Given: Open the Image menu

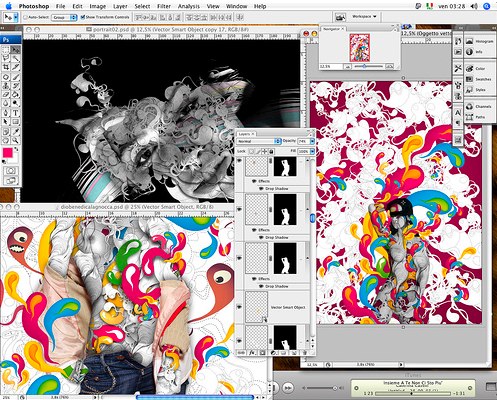Looking at the screenshot, I should (98, 6).
